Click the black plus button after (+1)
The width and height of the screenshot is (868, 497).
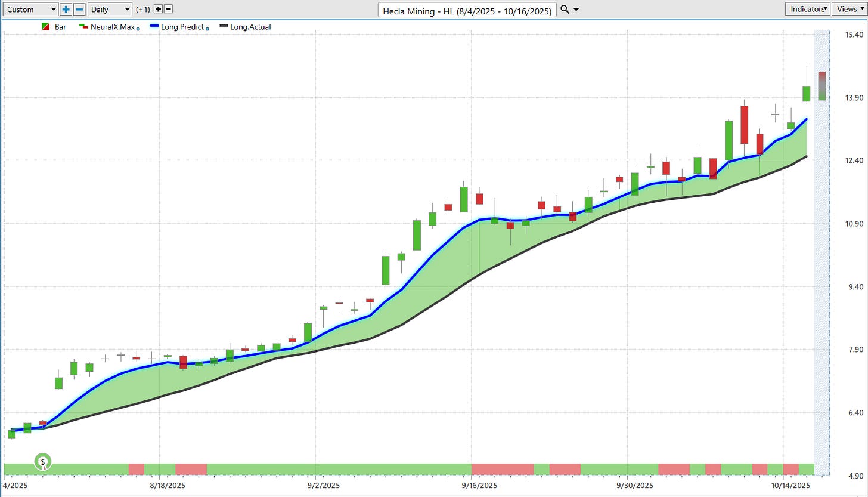point(158,10)
